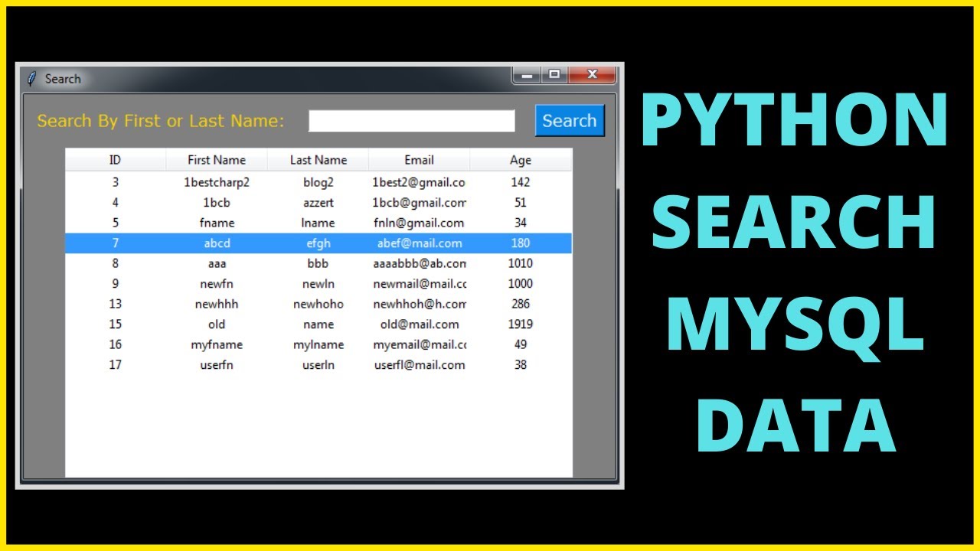Select email 1bcb@gmail.com
This screenshot has height=551, width=980.
[419, 203]
